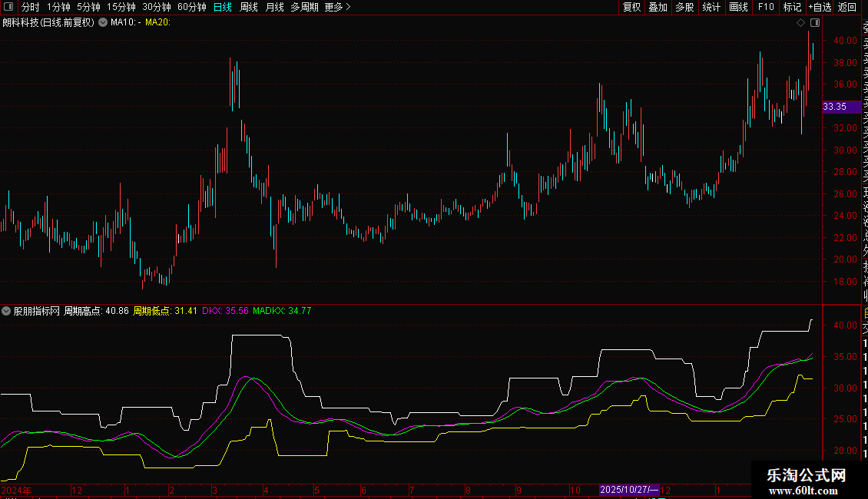This screenshot has height=499, width=868.
Task: Select the 日线 daily chart tab
Action: click(x=223, y=7)
